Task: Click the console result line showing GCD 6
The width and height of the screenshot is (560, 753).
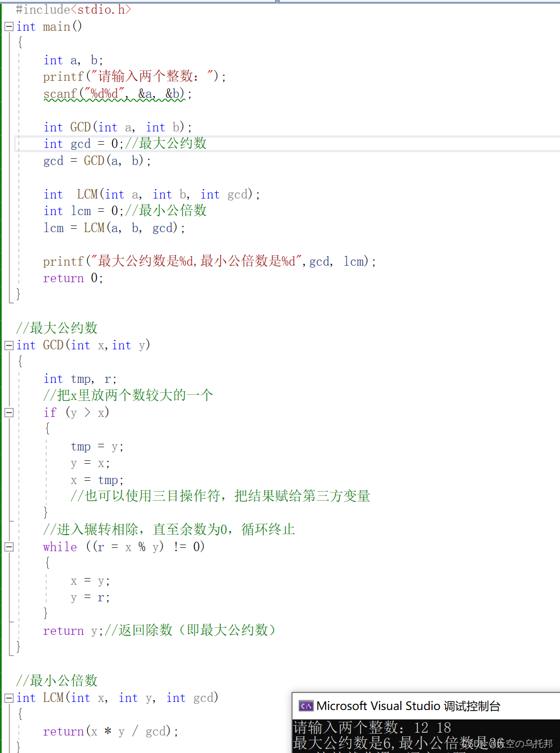Action: (x=399, y=744)
